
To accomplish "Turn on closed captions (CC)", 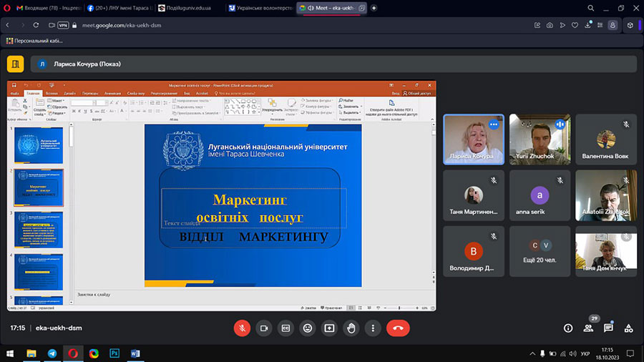I will (x=286, y=328).
